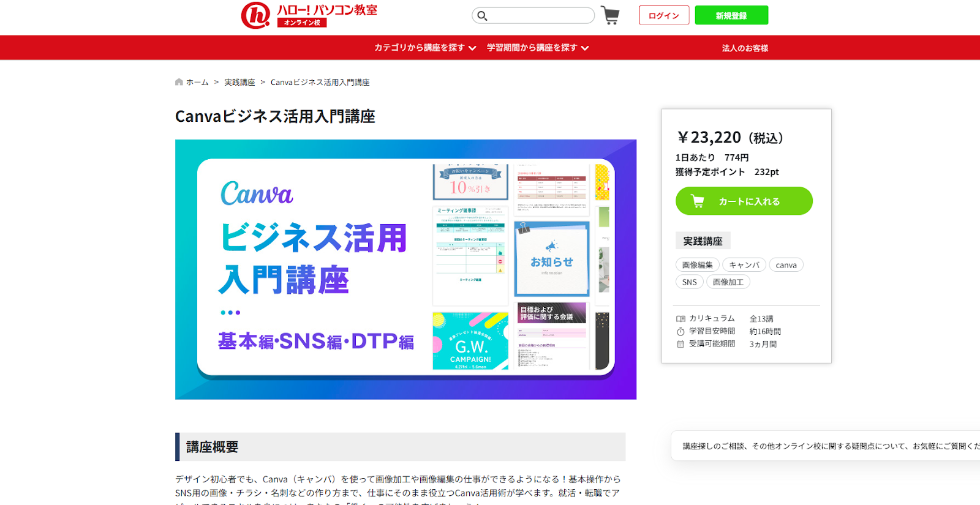Click inside the search input field
980x505 pixels.
point(539,16)
